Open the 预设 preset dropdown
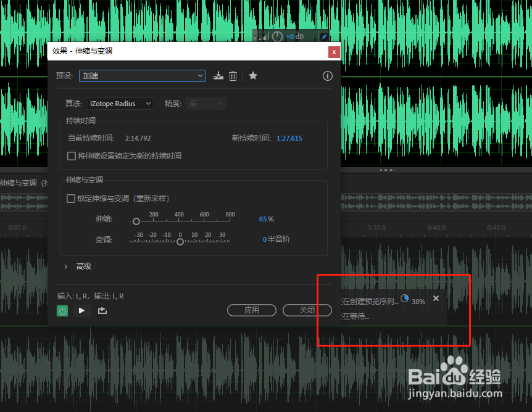This screenshot has width=532, height=412. 143,76
